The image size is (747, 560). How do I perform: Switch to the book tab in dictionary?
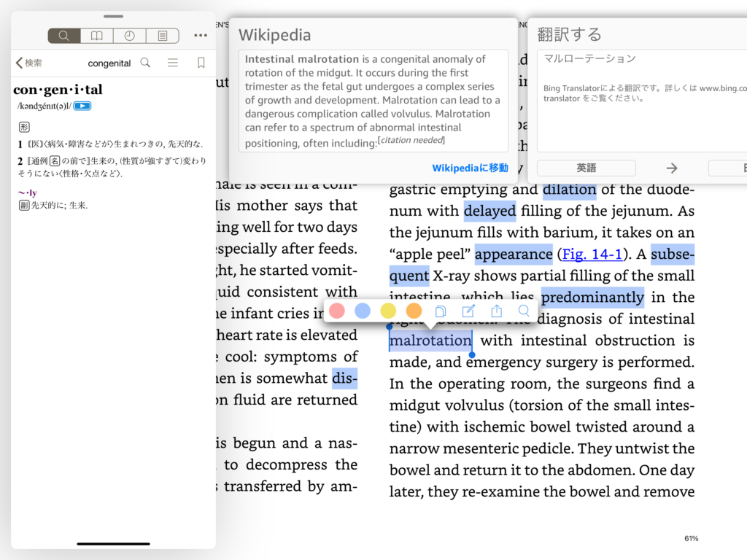click(97, 36)
